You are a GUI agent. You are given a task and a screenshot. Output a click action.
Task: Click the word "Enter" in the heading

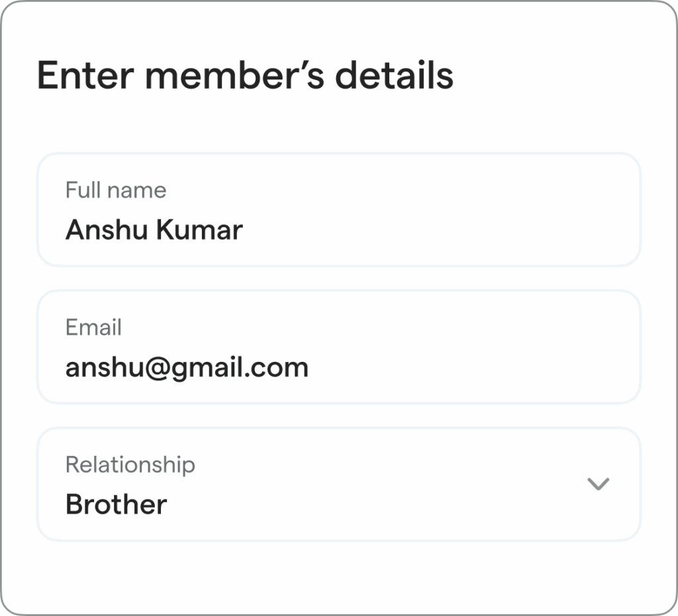point(85,75)
